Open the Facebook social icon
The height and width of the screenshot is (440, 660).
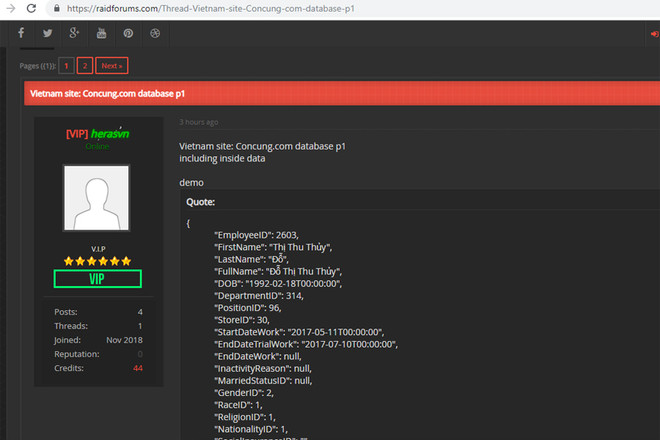pyautogui.click(x=21, y=33)
